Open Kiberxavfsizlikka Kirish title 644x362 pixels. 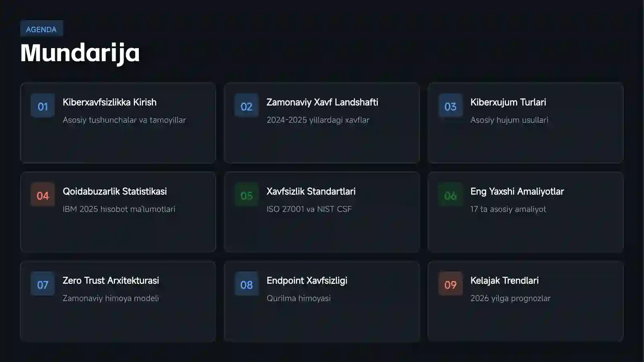pos(109,102)
